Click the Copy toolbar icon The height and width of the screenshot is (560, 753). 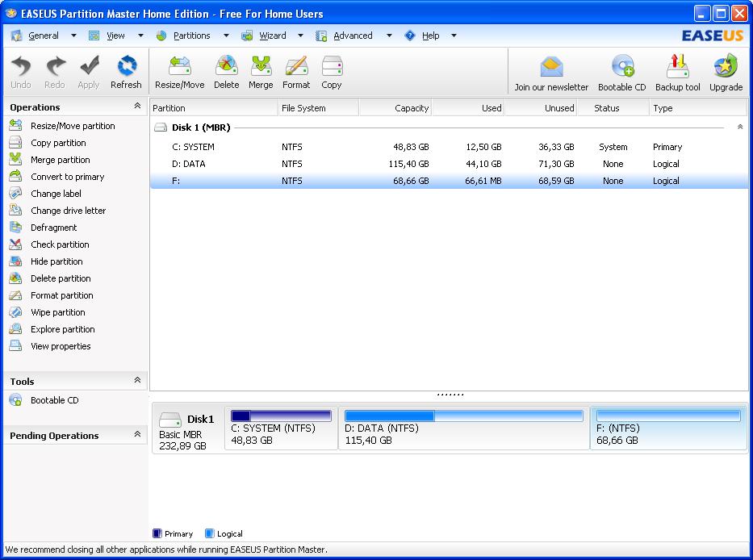click(x=332, y=66)
